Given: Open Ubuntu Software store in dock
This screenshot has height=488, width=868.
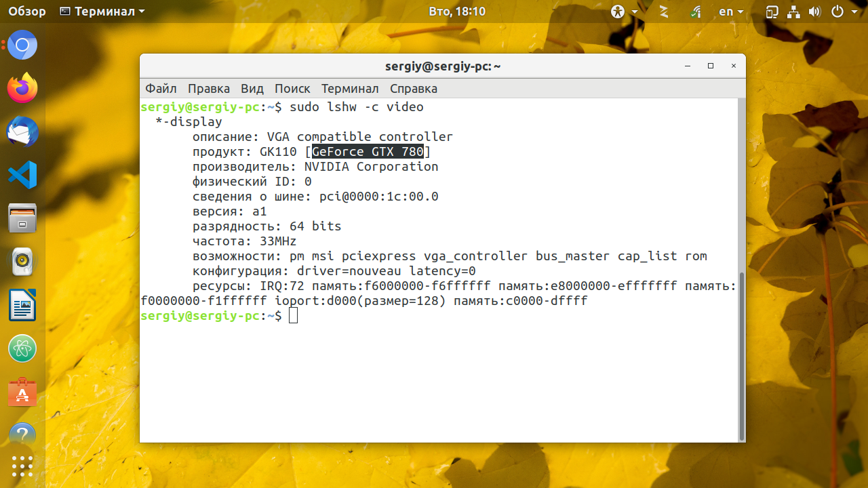Looking at the screenshot, I should pos(22,392).
